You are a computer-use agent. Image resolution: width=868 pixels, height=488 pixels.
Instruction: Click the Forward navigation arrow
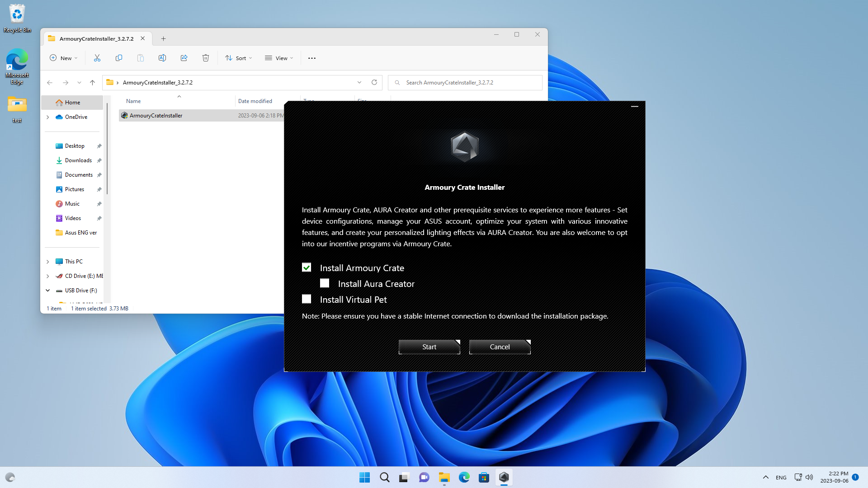[x=66, y=83]
